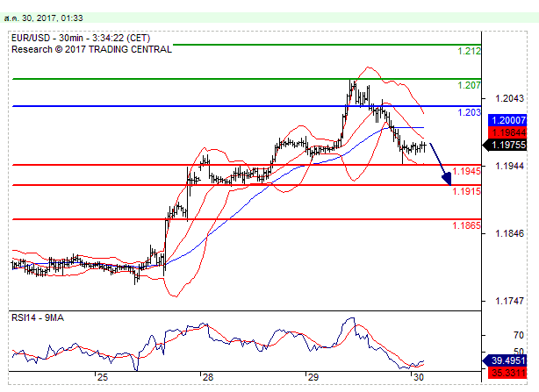Click the timestamp 'ส.ค. 30, 2017, 01:33'
Viewport: 539px width, 392px height.
[43, 18]
